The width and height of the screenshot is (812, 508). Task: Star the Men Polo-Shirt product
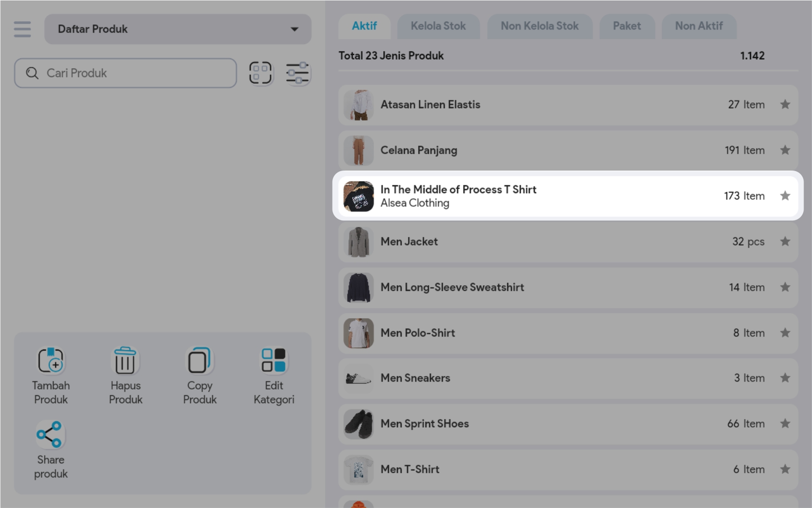785,333
